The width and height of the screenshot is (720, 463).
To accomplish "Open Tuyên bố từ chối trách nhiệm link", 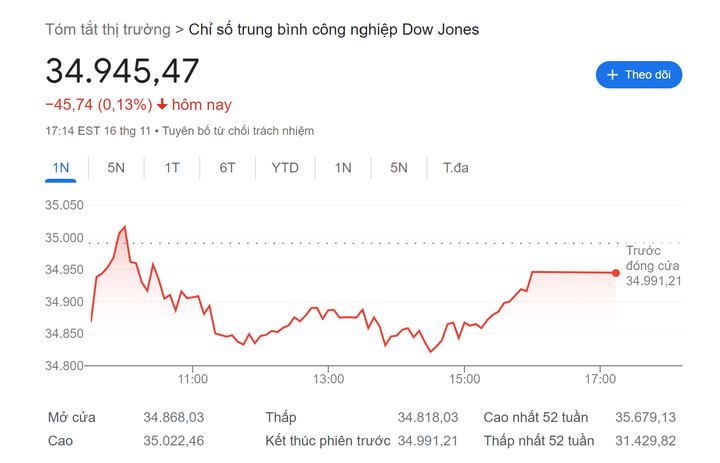I will [239, 131].
